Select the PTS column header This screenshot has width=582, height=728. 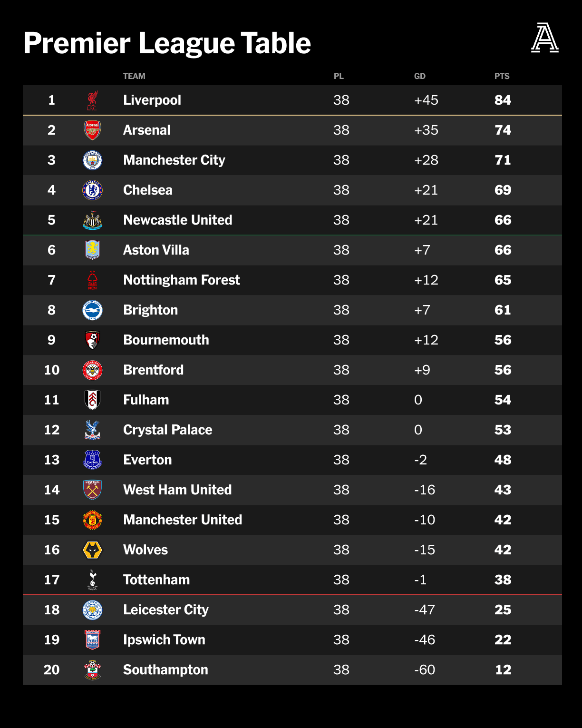[x=502, y=76]
